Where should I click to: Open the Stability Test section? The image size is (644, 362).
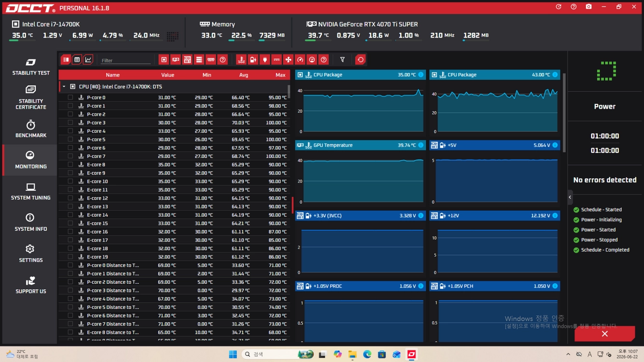(30, 67)
